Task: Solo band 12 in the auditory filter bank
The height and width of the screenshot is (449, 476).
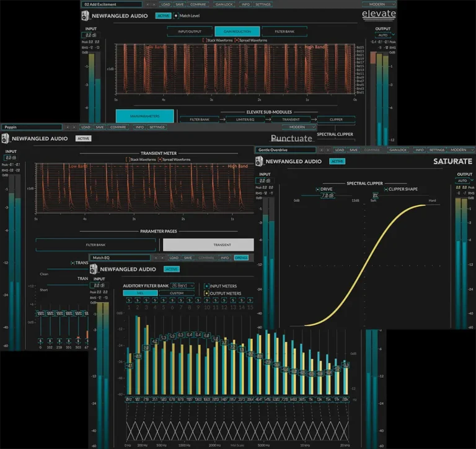Action: (x=224, y=300)
